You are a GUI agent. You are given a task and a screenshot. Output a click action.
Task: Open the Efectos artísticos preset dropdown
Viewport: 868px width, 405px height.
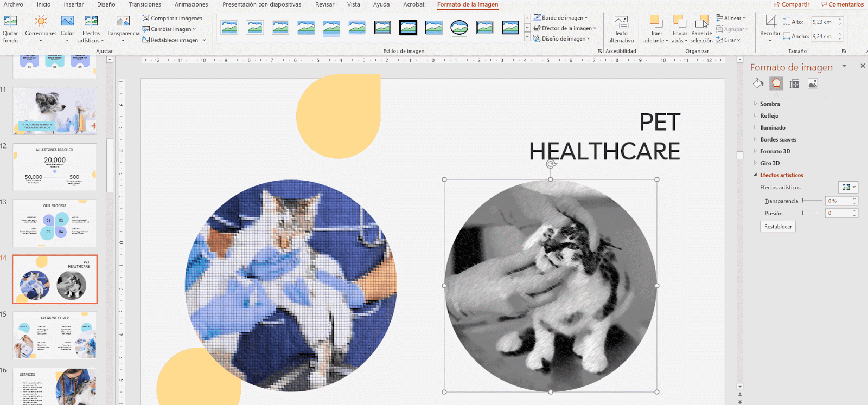(848, 187)
